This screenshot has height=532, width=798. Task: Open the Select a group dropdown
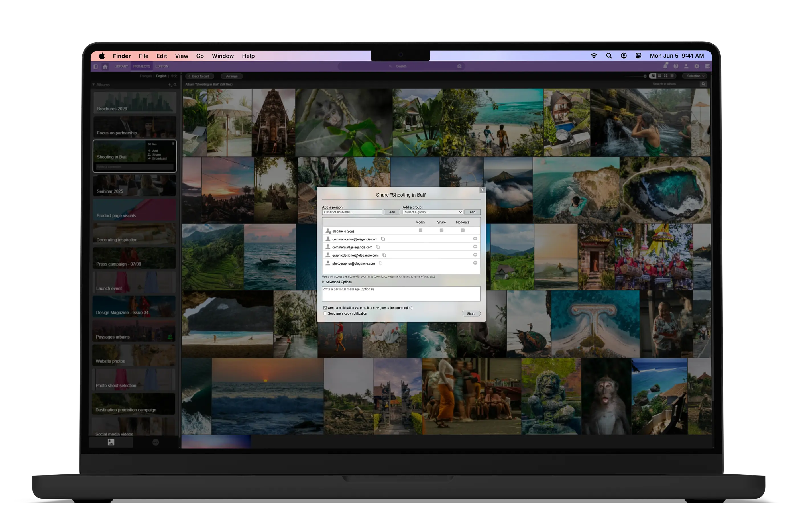pos(432,212)
